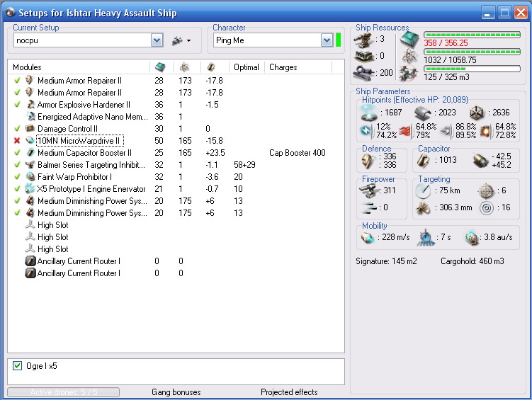Toggle the Ogre I x5 drones checkbox
The image size is (532, 400).
[x=18, y=365]
